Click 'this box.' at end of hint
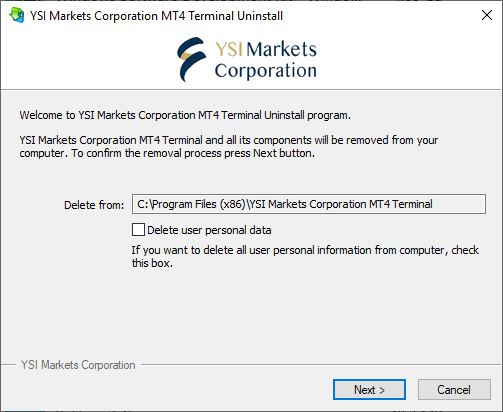The height and width of the screenshot is (412, 503). coord(152,263)
